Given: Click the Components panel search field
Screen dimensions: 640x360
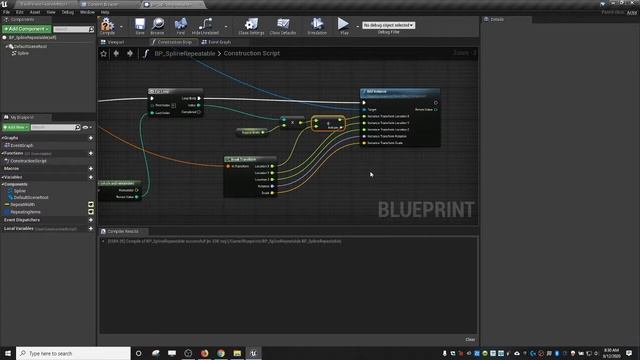Looking at the screenshot, I should click(x=71, y=29).
